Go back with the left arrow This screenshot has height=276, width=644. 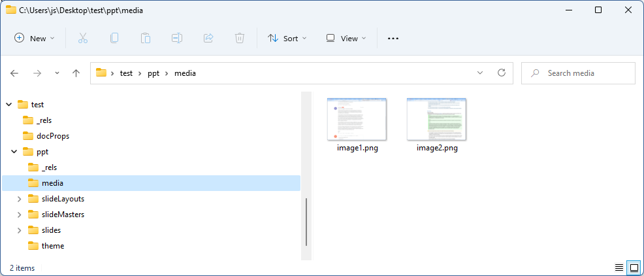14,73
